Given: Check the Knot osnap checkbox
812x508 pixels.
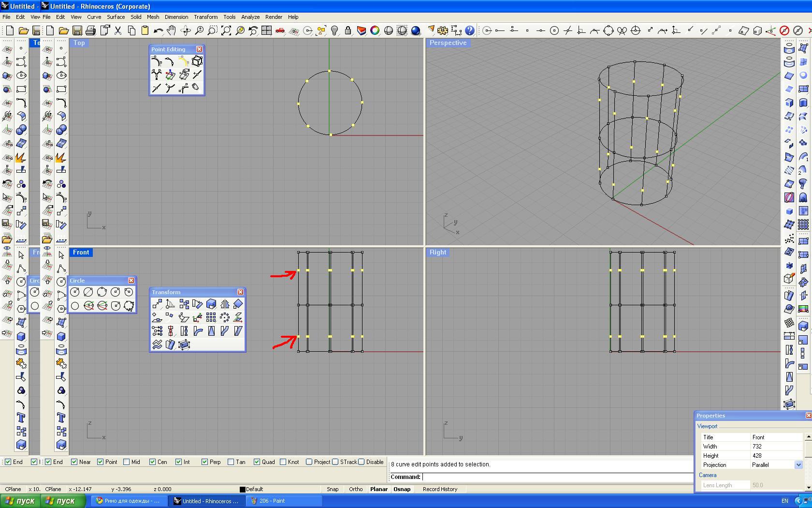Looking at the screenshot, I should tap(283, 462).
